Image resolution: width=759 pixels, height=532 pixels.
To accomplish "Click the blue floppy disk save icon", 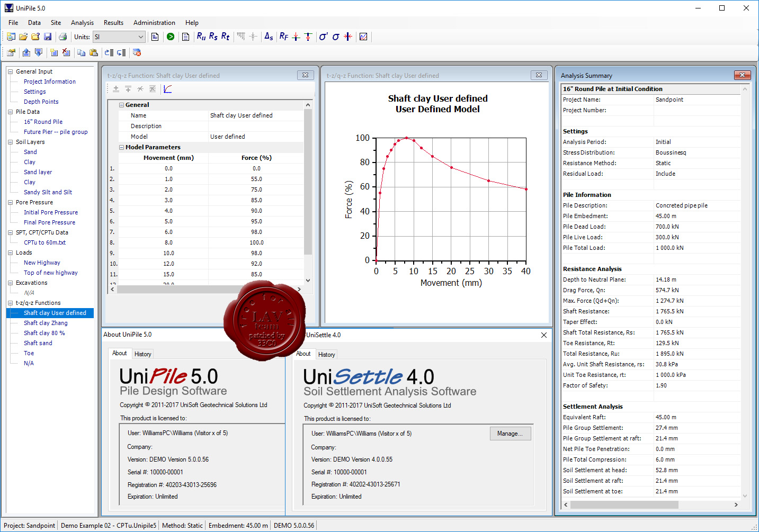I will click(48, 37).
